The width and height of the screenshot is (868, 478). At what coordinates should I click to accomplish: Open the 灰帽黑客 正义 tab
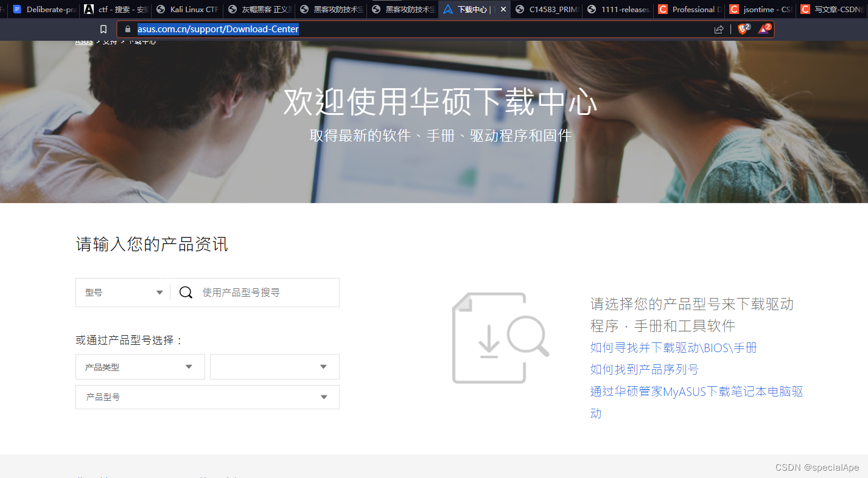click(x=259, y=10)
